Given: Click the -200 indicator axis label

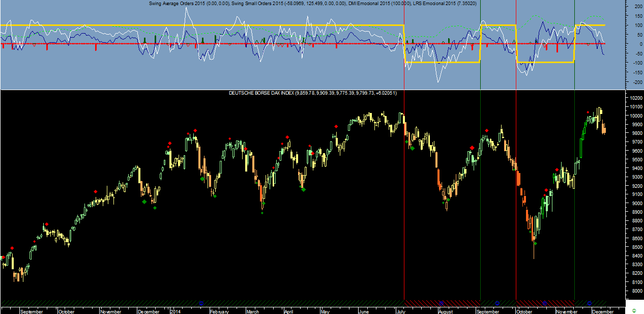Looking at the screenshot, I should [x=637, y=81].
